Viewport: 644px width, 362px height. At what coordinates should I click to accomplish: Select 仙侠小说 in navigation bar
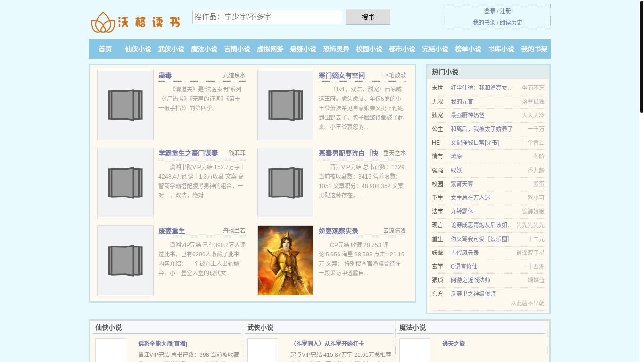138,49
